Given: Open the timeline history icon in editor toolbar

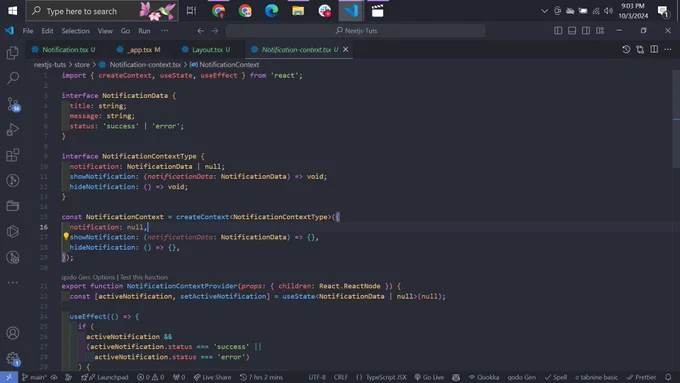Looking at the screenshot, I should (626, 49).
